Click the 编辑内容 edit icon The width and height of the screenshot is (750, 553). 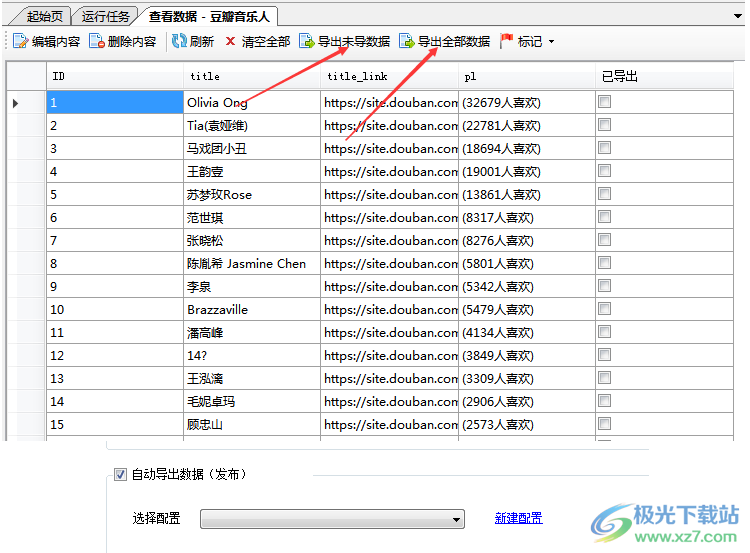[20, 42]
